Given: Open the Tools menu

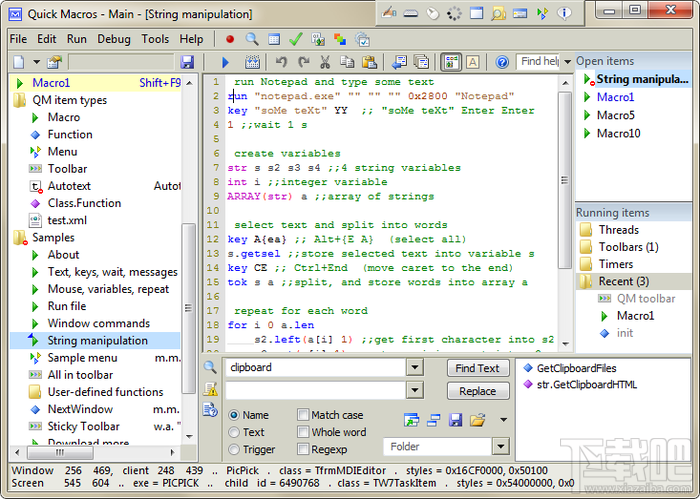Looking at the screenshot, I should [x=155, y=39].
